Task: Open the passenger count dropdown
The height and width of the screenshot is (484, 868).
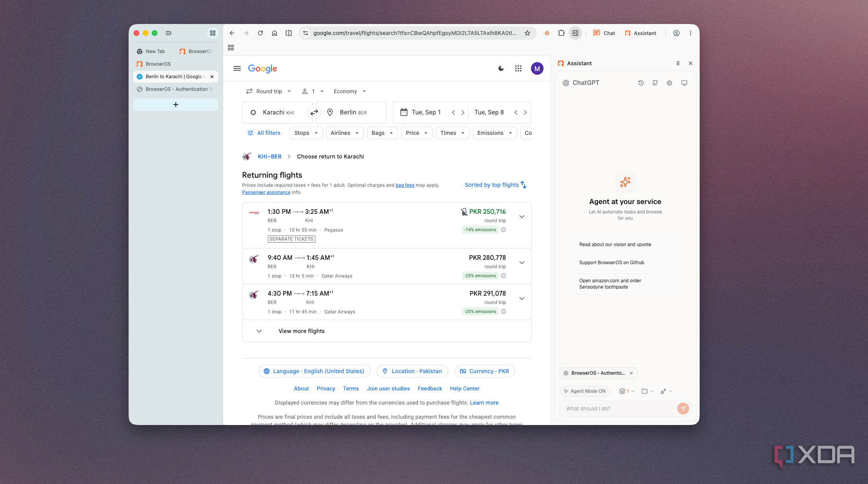Action: pos(313,91)
